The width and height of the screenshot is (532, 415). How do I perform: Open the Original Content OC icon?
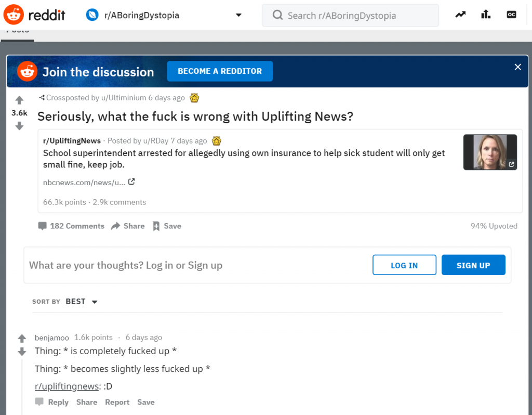point(511,15)
